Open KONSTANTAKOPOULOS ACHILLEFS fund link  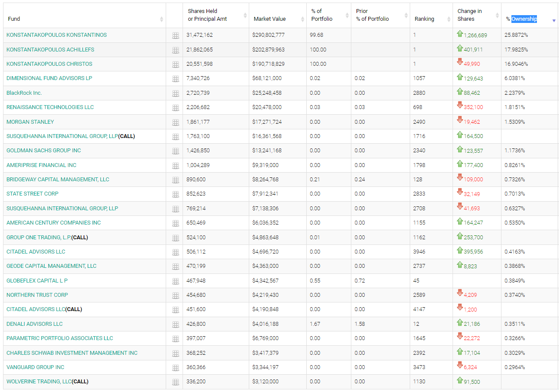(50, 50)
